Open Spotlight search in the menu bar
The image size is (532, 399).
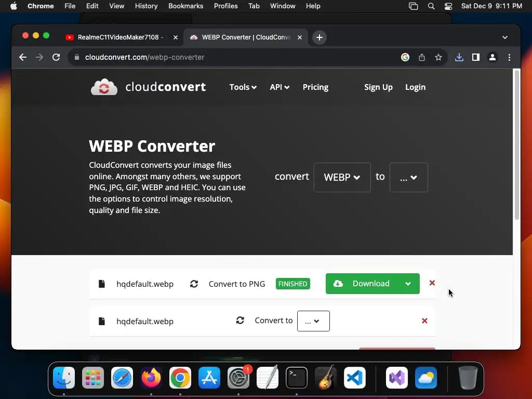431,6
